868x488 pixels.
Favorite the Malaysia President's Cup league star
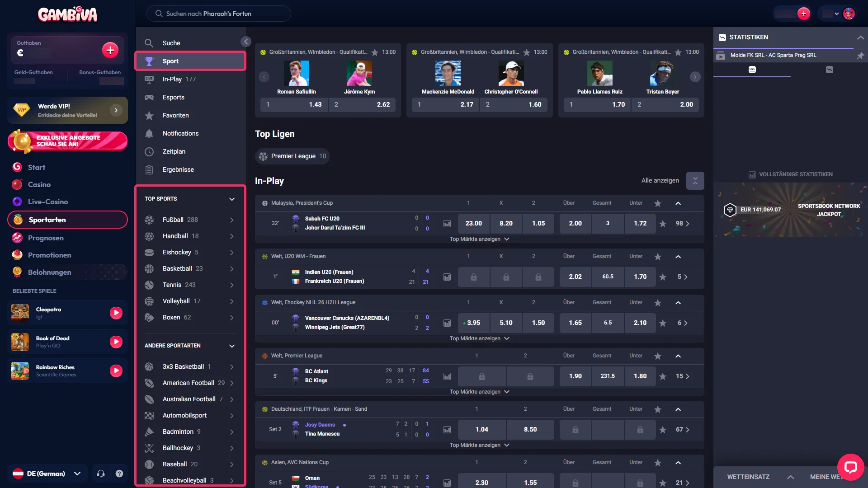[x=658, y=203]
